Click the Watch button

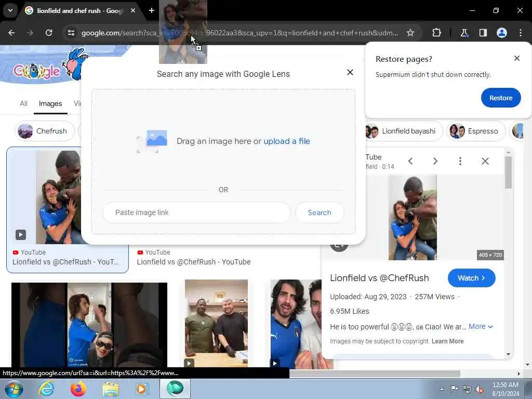click(471, 278)
